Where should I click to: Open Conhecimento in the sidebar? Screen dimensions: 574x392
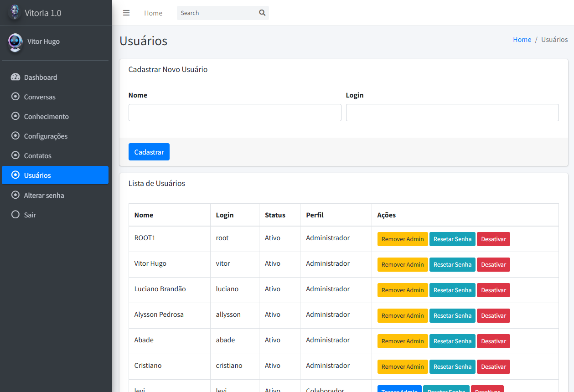pos(46,116)
